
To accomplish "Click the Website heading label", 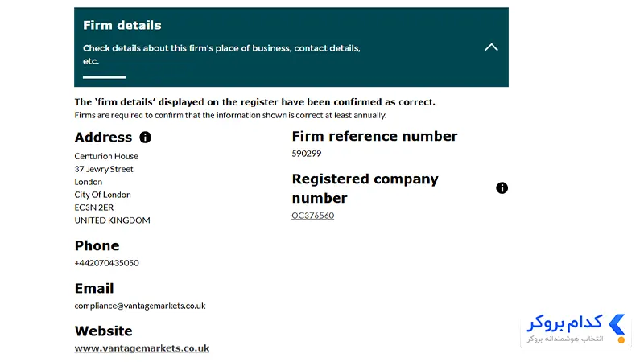I will point(104,331).
